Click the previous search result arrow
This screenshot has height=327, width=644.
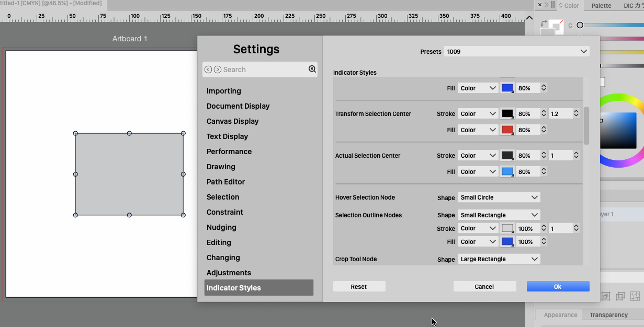point(208,69)
